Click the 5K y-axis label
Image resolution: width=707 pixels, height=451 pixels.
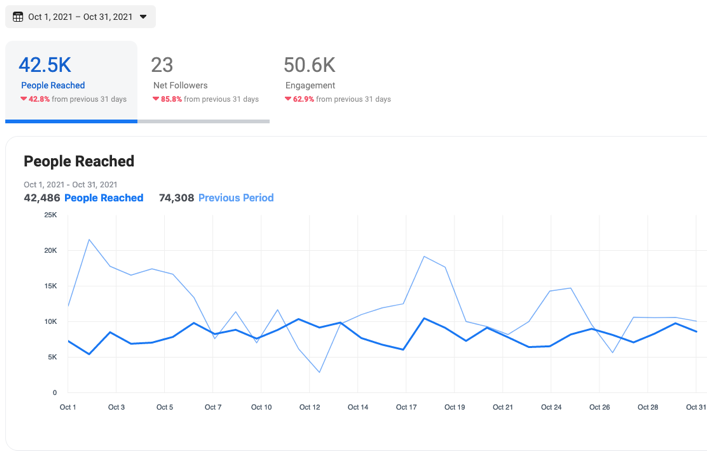tap(52, 357)
